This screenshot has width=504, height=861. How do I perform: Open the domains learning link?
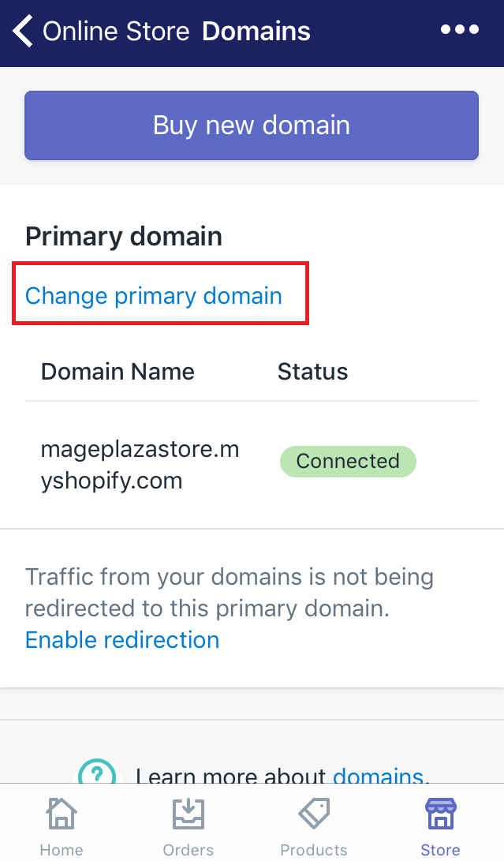[378, 777]
